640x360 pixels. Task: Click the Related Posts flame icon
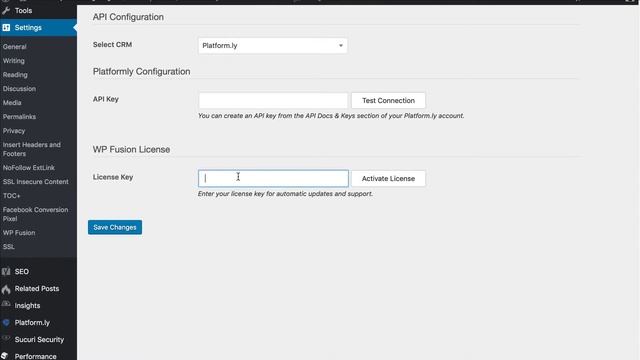click(6, 289)
